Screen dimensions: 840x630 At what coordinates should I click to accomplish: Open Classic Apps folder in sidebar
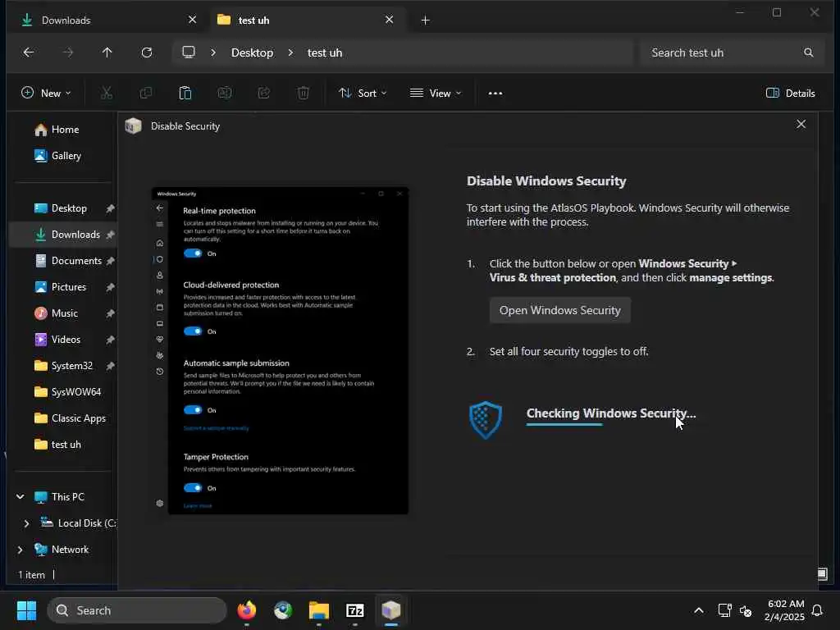69,418
